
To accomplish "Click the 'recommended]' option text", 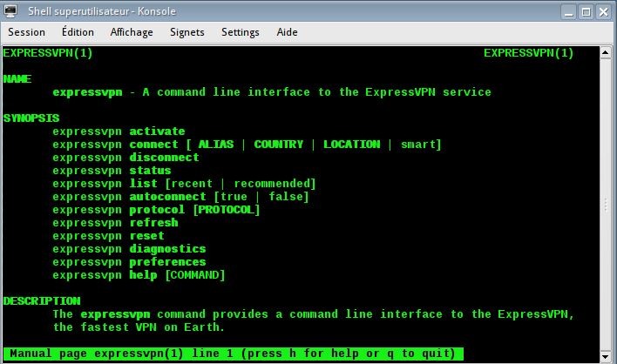I will [x=275, y=184].
